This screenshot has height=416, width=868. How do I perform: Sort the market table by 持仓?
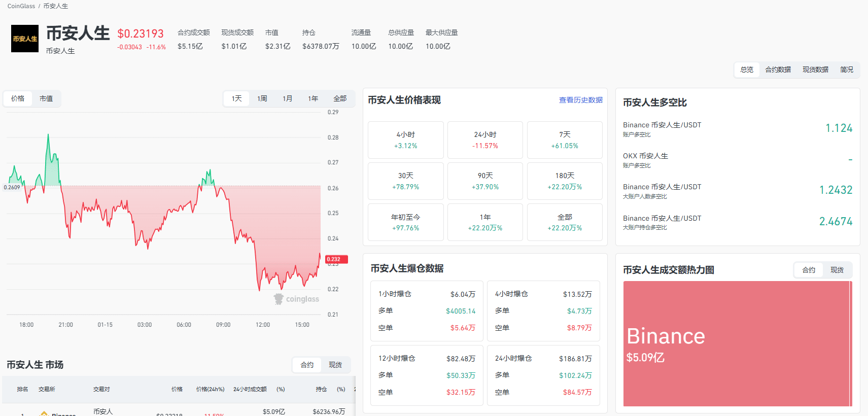(321, 389)
